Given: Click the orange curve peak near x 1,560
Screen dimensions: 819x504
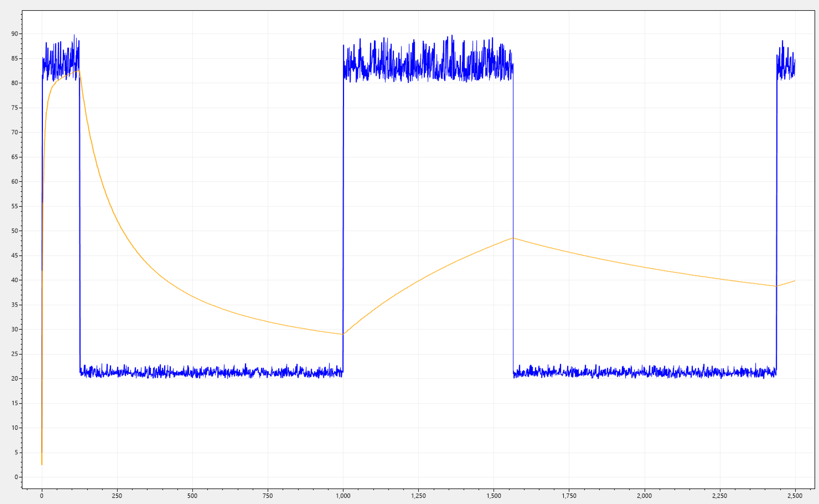Looking at the screenshot, I should [513, 238].
